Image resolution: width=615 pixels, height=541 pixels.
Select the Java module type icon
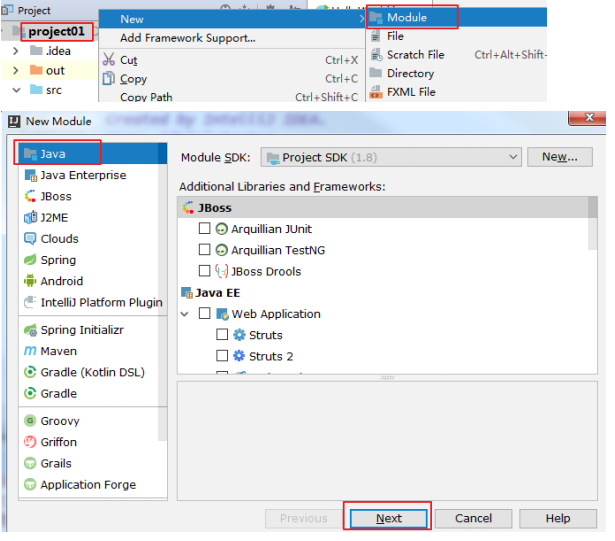point(30,154)
